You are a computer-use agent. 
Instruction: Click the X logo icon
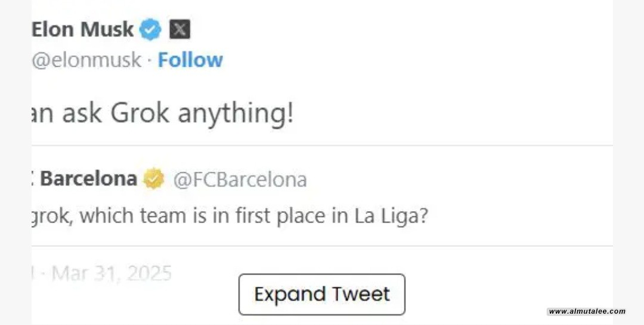click(x=179, y=29)
